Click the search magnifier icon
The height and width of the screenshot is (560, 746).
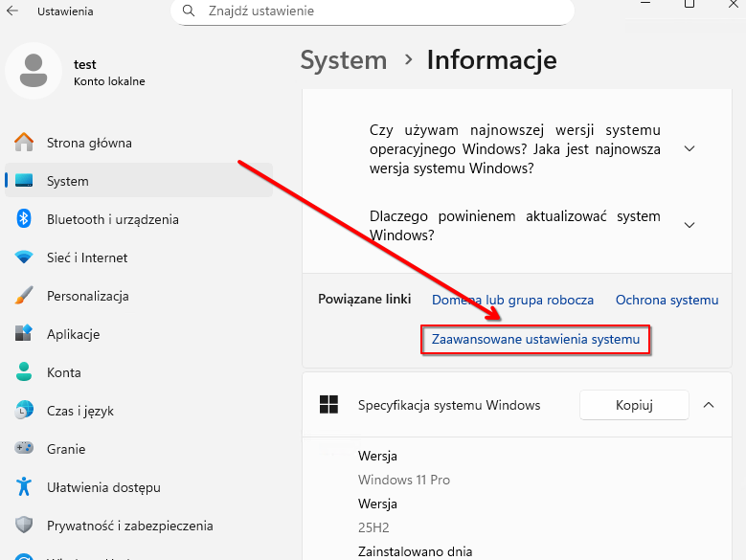click(x=189, y=11)
